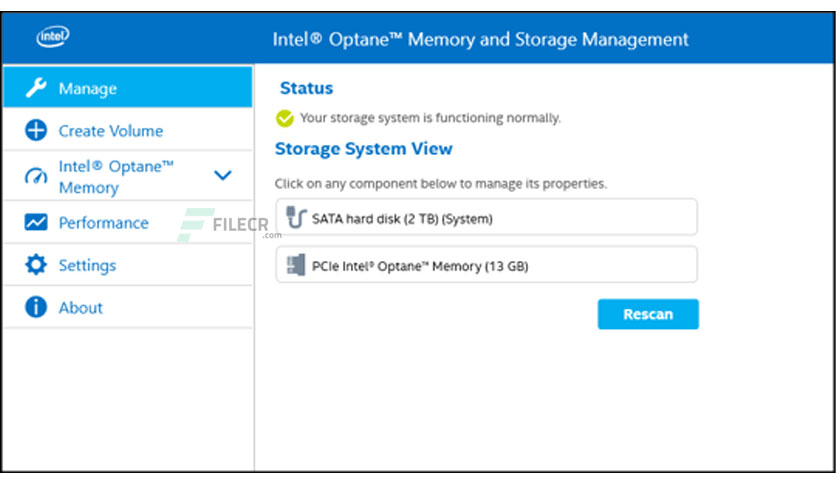Click the Create Volume plus icon
The height and width of the screenshot is (484, 836).
tap(36, 130)
